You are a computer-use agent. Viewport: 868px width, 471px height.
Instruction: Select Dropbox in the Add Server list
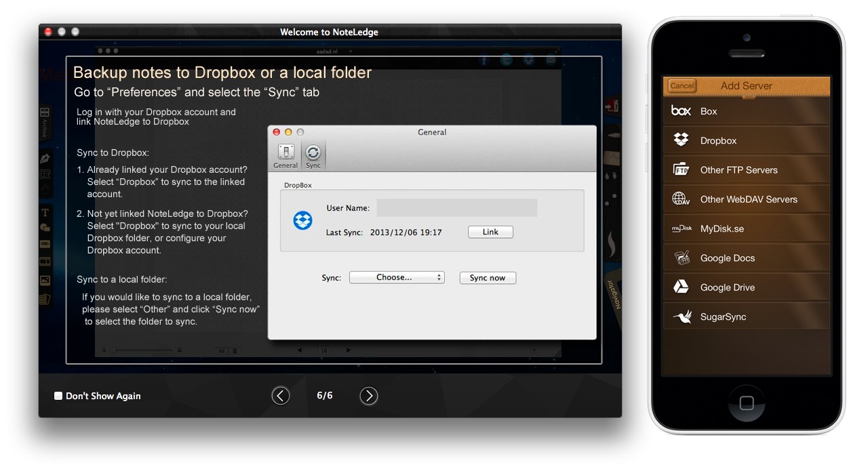coord(746,141)
